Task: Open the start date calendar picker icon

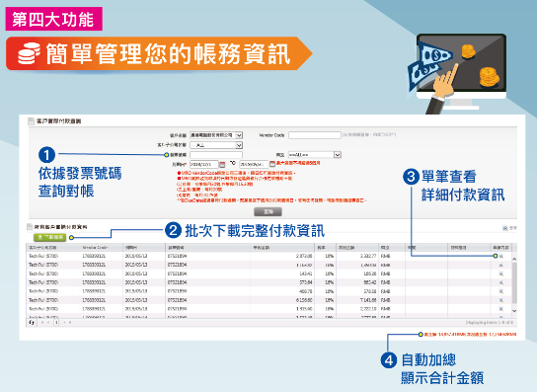Action: click(222, 165)
